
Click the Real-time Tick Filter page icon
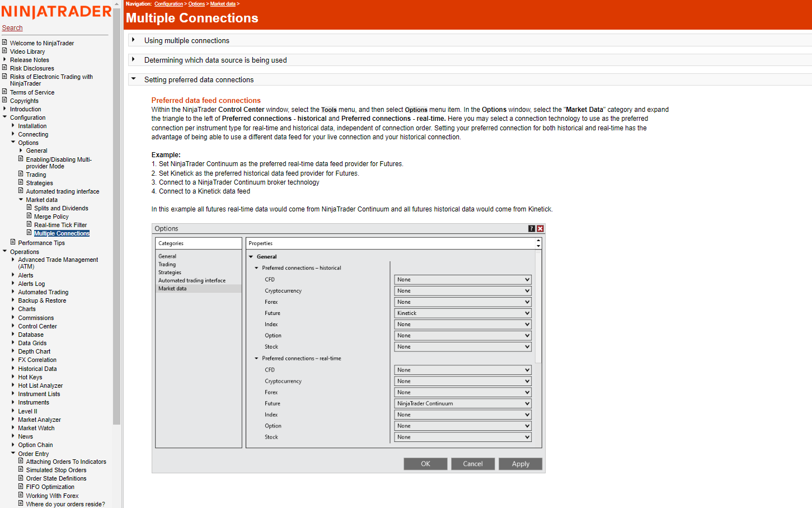(x=29, y=224)
